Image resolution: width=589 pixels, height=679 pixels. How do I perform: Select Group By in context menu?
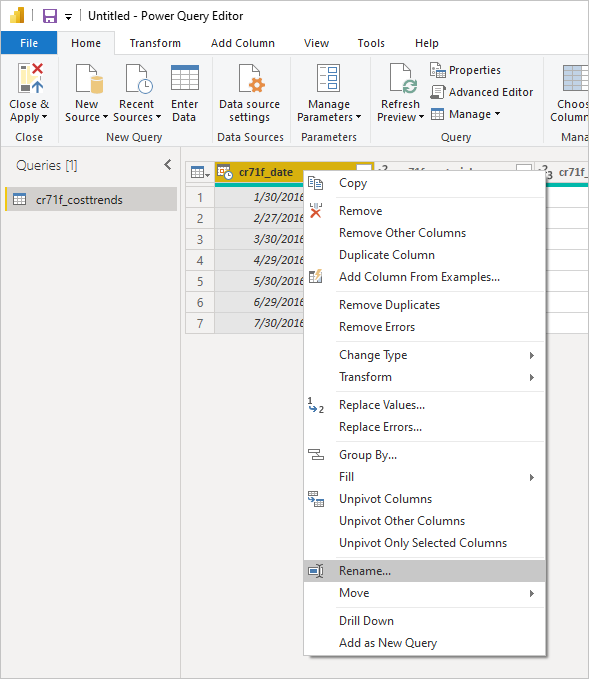424,455
